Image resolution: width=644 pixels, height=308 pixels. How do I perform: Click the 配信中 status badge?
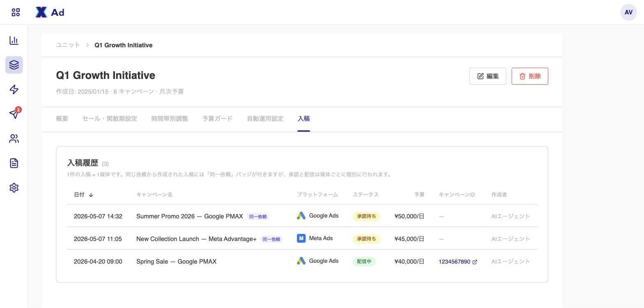pos(364,262)
